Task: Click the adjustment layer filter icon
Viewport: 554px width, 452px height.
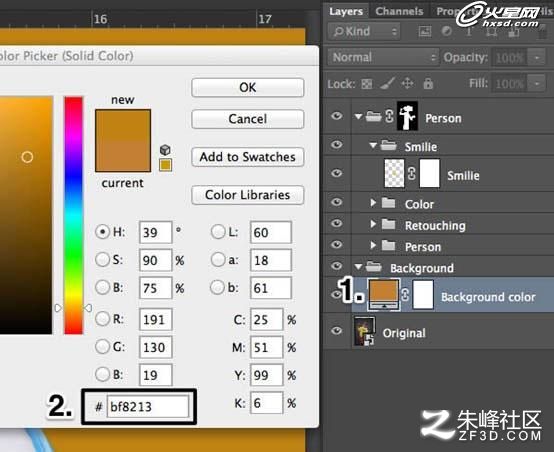Action: pyautogui.click(x=447, y=31)
